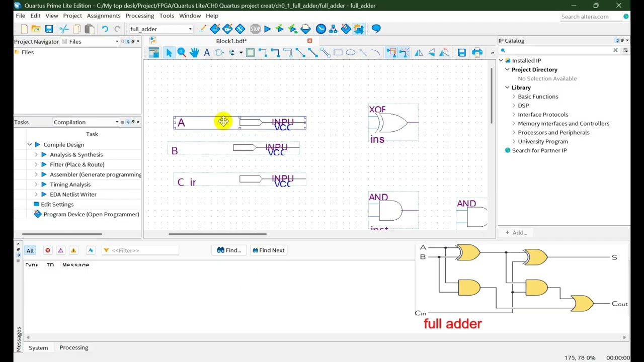Toggle the rubberbanding tool button
Viewport: 644px width, 362px height.
tap(391, 52)
